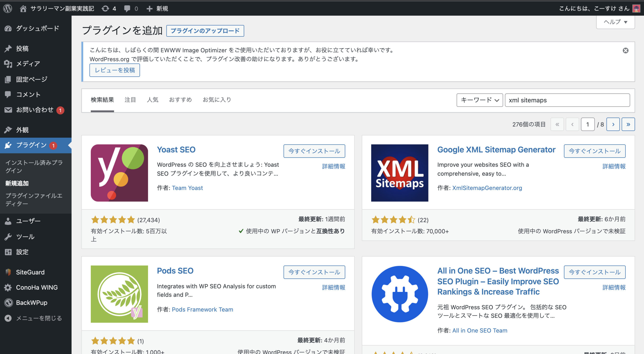Collapse sidebar with メニューを閉じる
The height and width of the screenshot is (354, 644).
(39, 318)
